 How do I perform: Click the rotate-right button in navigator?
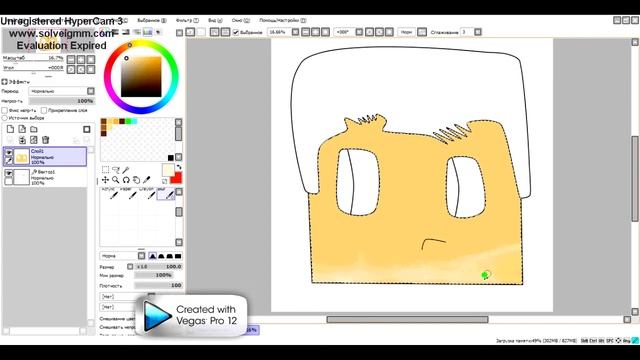click(81, 69)
